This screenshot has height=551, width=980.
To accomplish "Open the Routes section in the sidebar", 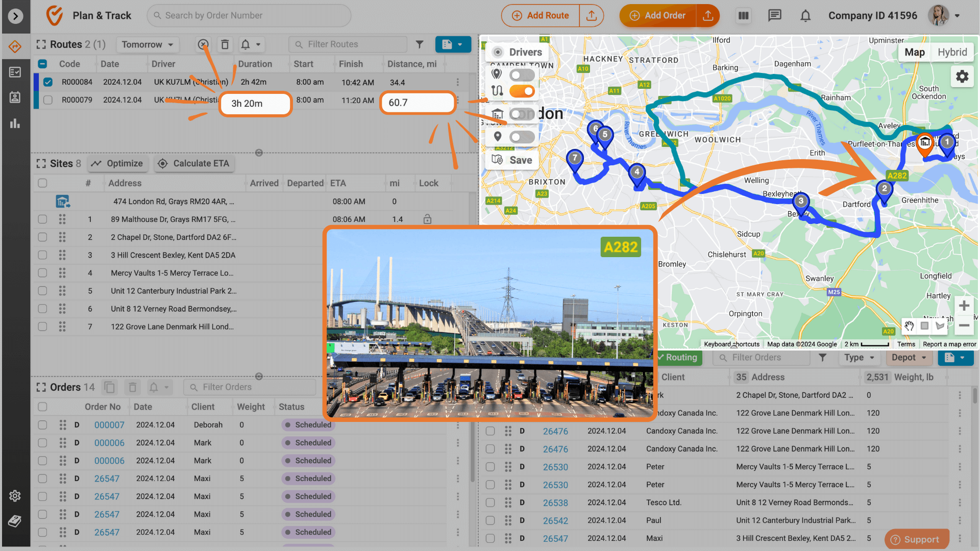I will (15, 47).
